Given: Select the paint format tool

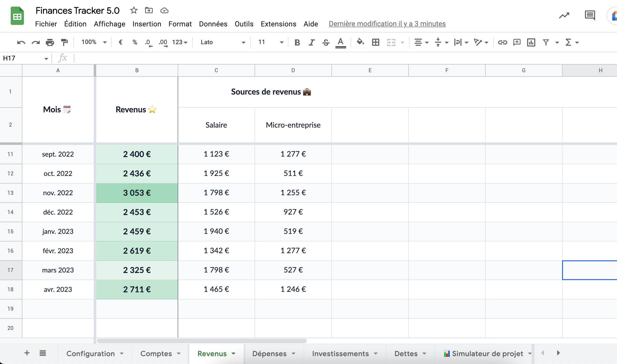Looking at the screenshot, I should (x=64, y=42).
